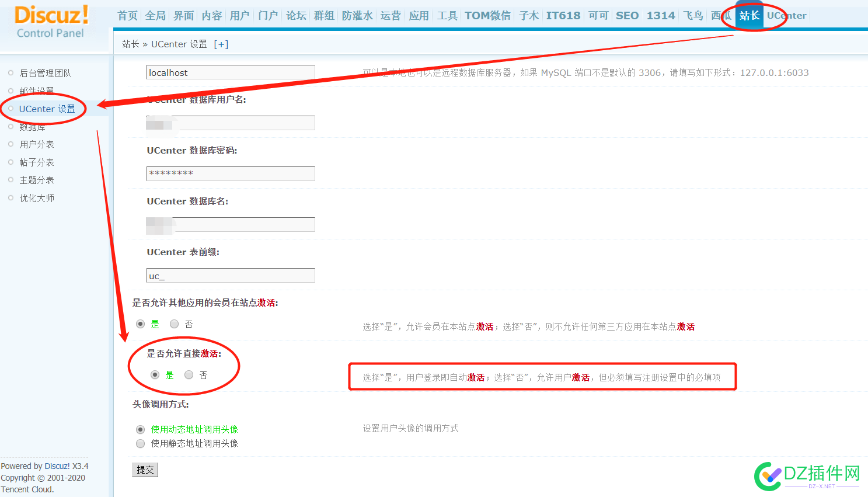Open the TOM微信 tab
Screen dimensions: 868x497
487,16
